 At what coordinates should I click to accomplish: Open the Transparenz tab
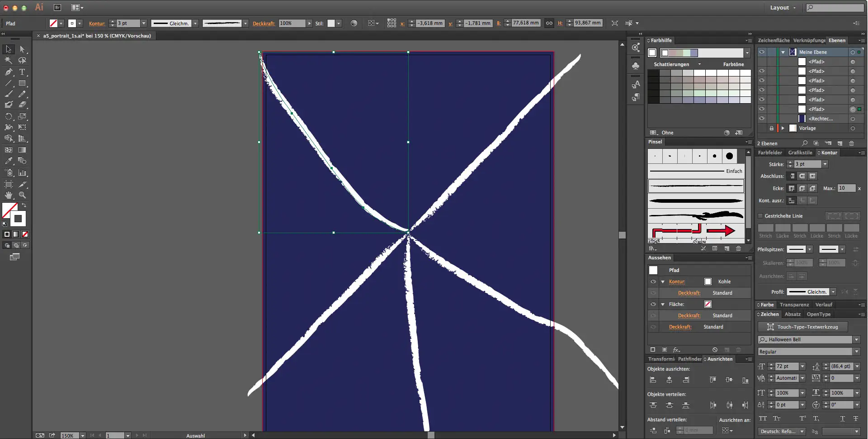click(794, 305)
